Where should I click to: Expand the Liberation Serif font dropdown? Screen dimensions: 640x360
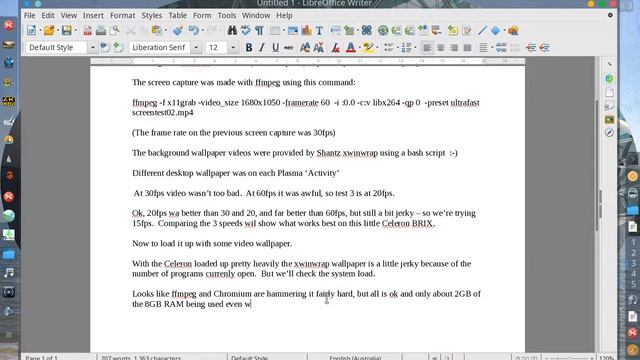click(196, 47)
